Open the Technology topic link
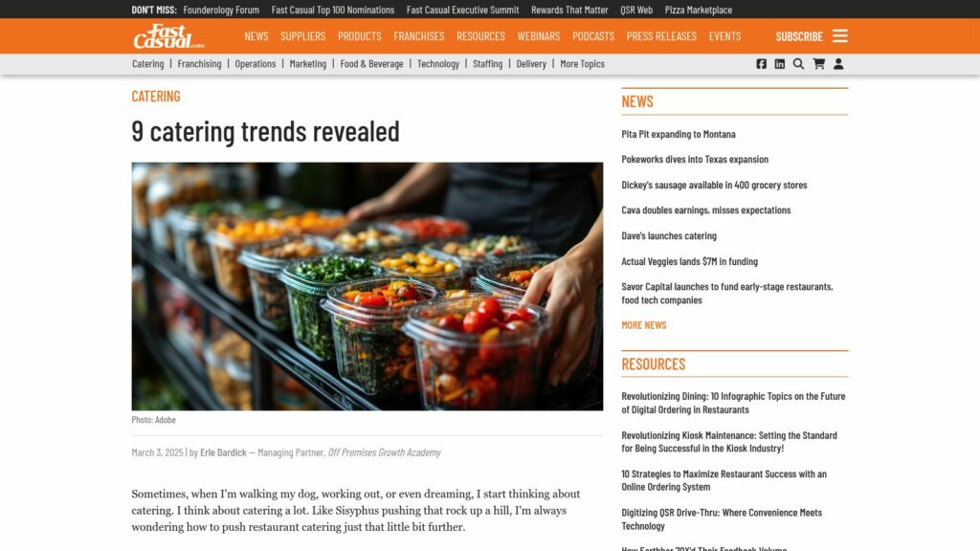 click(x=437, y=64)
